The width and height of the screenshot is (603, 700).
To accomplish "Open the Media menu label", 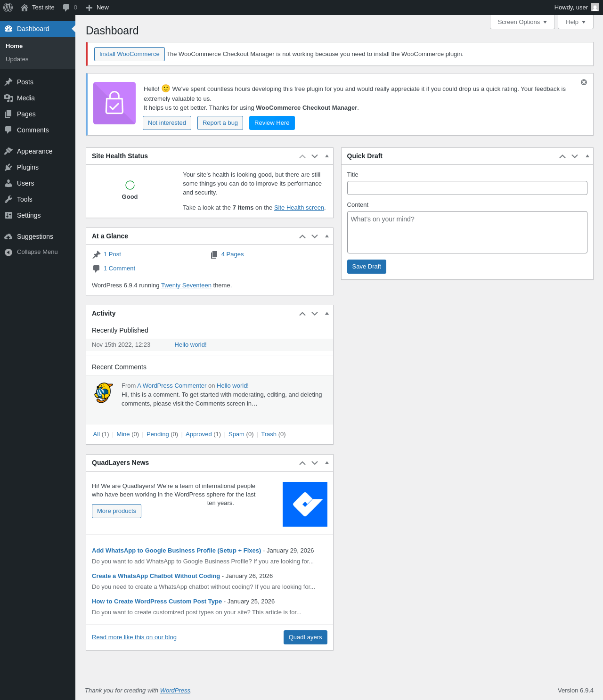I will [x=26, y=98].
